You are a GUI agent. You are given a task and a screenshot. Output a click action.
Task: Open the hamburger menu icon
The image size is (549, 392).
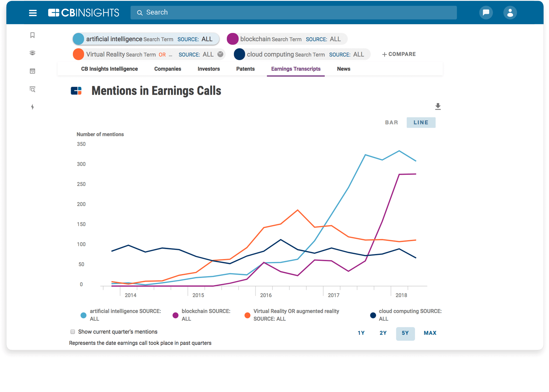[33, 13]
